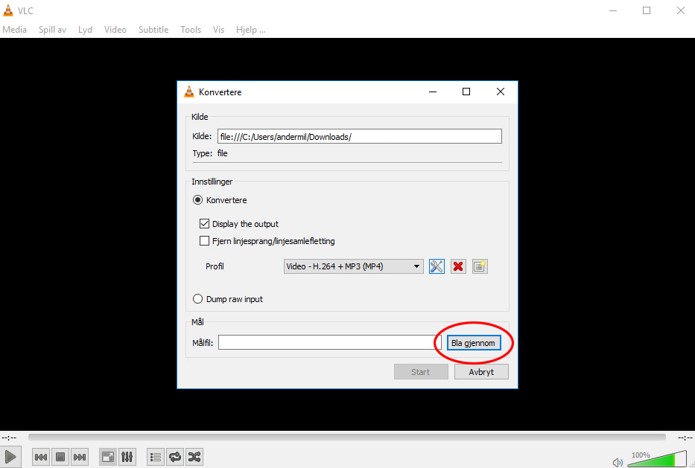Click the Bla gjennom button
695x468 pixels.
pyautogui.click(x=473, y=343)
